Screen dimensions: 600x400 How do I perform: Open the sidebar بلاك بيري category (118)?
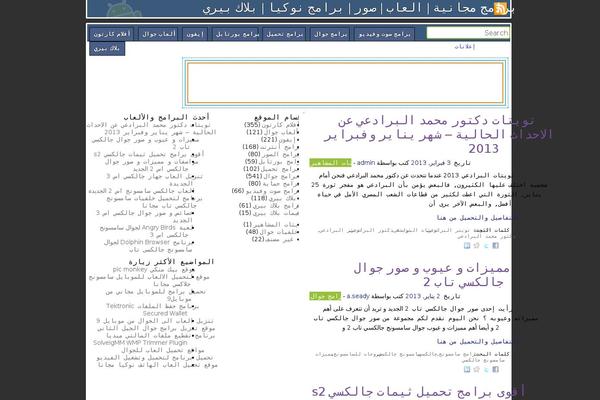275,198
